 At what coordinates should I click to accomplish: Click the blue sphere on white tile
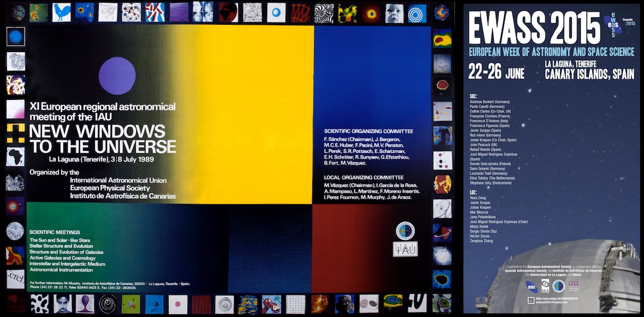coord(276,12)
